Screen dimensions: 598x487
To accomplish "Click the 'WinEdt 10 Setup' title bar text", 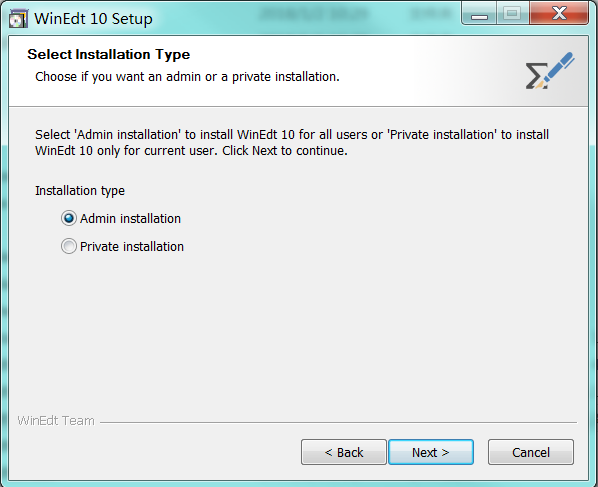I will [x=93, y=19].
